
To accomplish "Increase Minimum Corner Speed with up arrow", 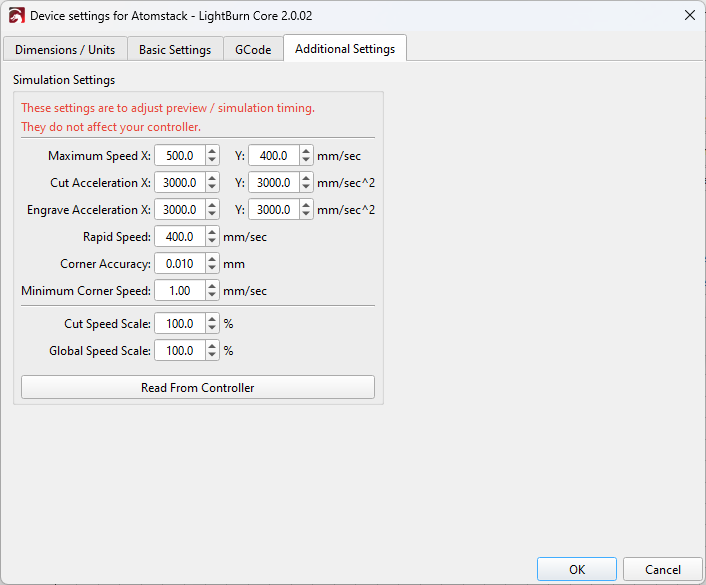I will click(x=212, y=286).
